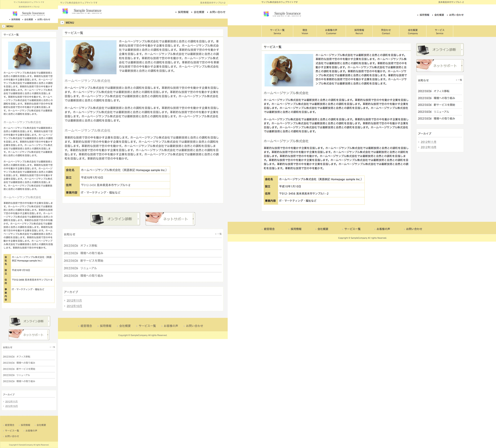Screen dimensions: 496x448
Task: Click ネットサポート banner in narrow mobile layout
Action: (29, 335)
